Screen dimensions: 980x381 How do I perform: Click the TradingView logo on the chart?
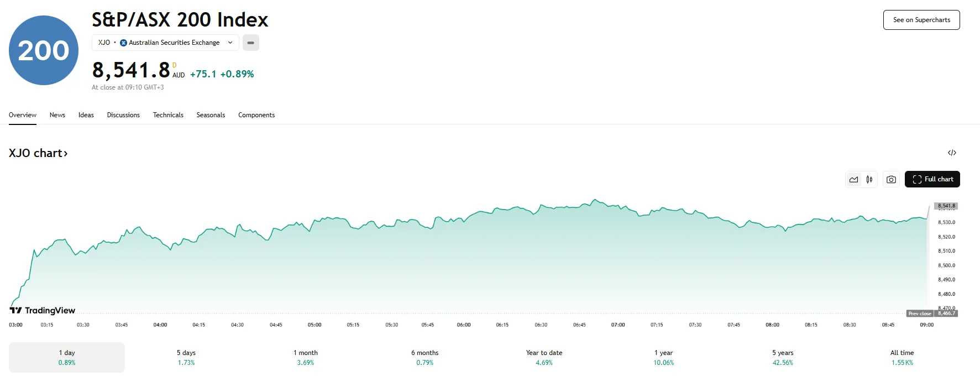[41, 310]
